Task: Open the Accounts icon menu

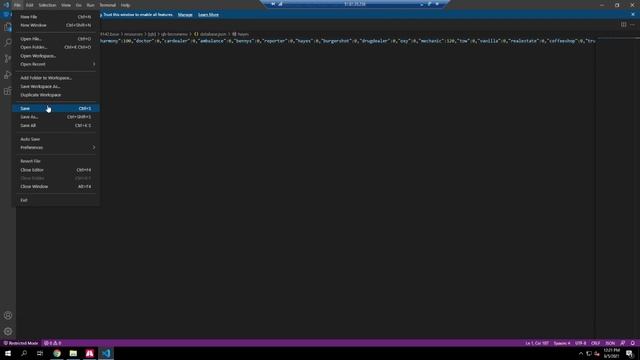Action: click(x=8, y=315)
